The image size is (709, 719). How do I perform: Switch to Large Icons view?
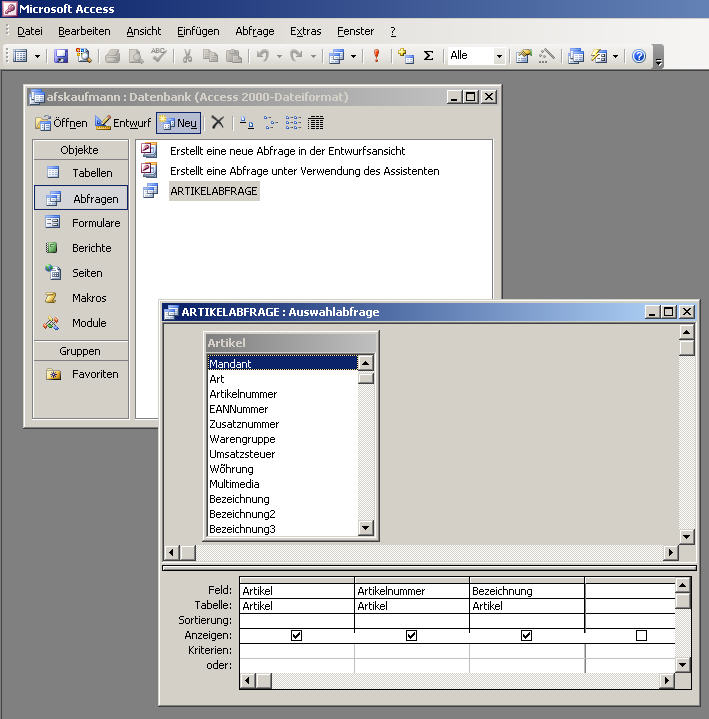(247, 122)
